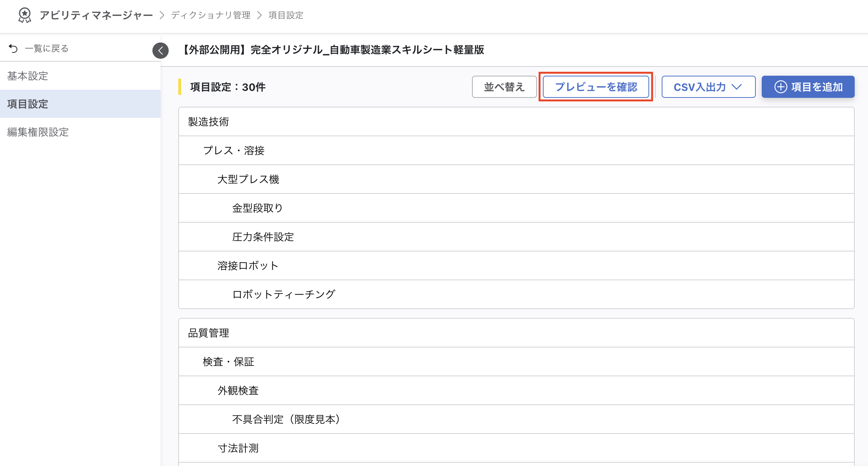Click the 並べ替え button
The width and height of the screenshot is (868, 466).
[x=504, y=86]
